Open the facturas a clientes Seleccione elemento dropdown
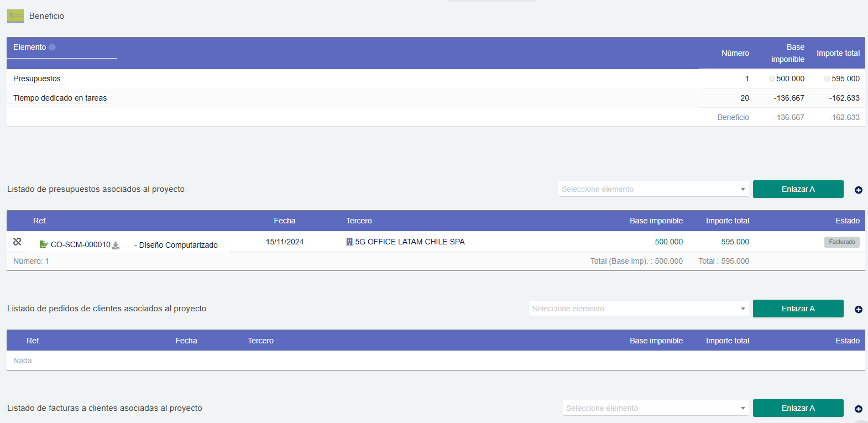868x423 pixels. [656, 408]
